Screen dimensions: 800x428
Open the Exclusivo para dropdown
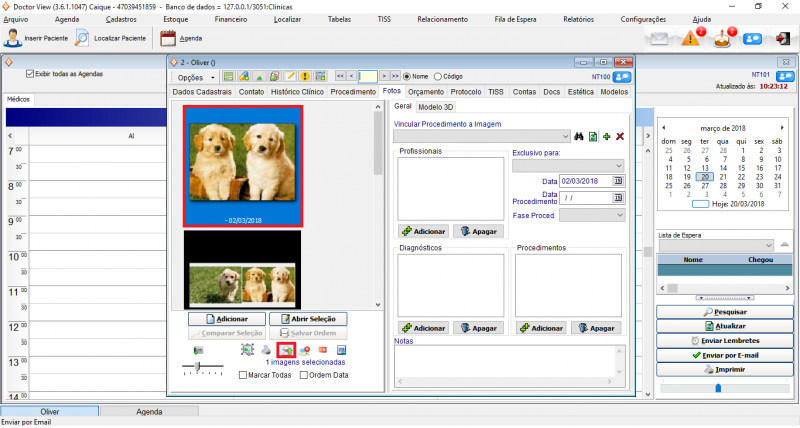[617, 165]
